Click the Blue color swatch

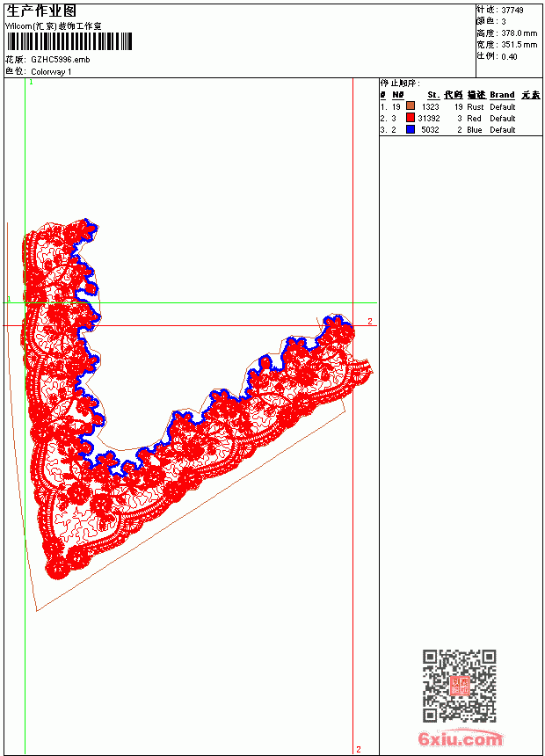tap(411, 129)
